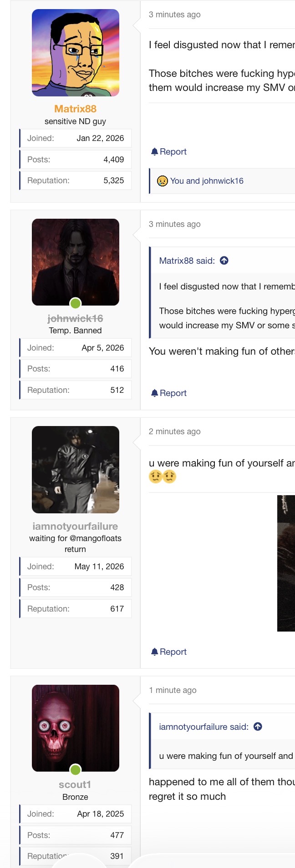The width and height of the screenshot is (295, 868).
Task: Select johnwick16's post count '416'
Action: pyautogui.click(x=117, y=369)
